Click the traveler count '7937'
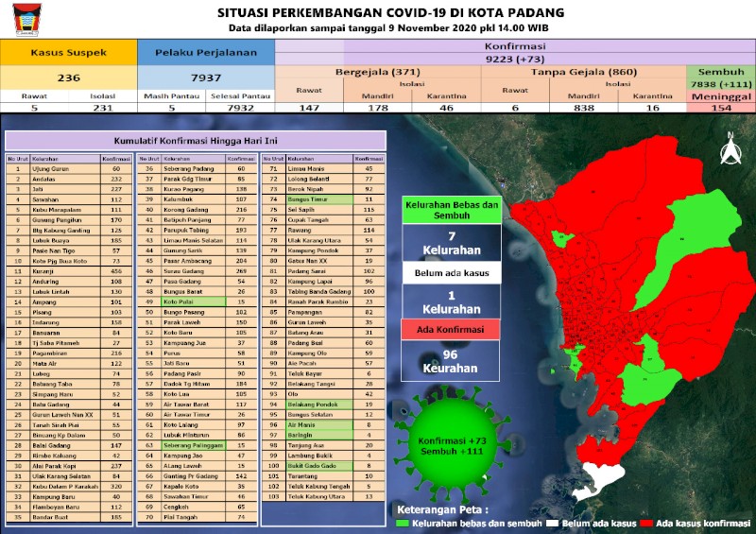This screenshot has height=534, width=756. [x=206, y=78]
